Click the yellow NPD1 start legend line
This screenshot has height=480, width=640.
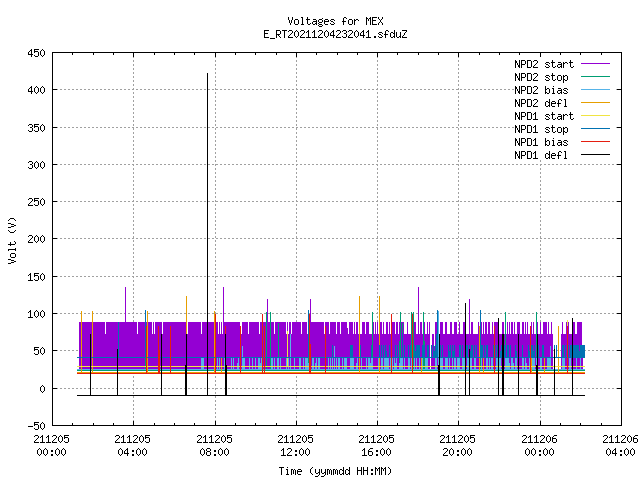[x=596, y=116]
